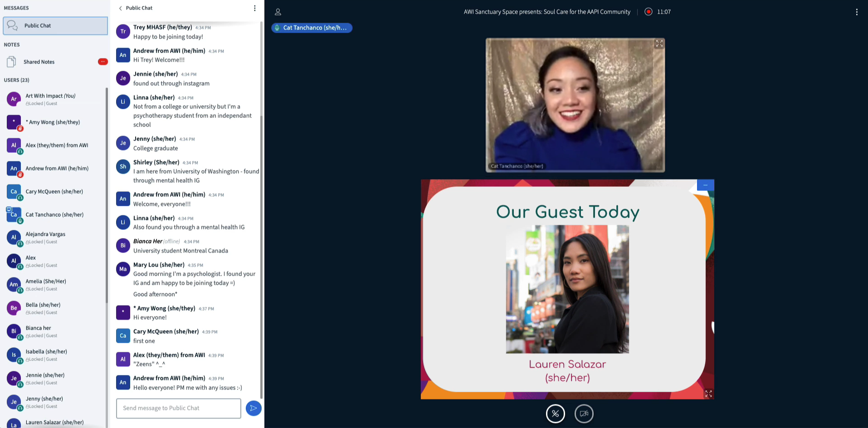868x428 pixels.
Task: Click the Shared Notes red unread badge
Action: pyautogui.click(x=102, y=62)
